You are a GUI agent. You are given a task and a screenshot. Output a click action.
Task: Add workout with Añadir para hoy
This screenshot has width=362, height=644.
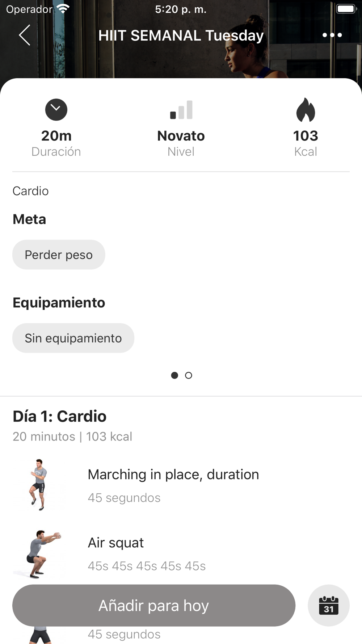point(154,605)
